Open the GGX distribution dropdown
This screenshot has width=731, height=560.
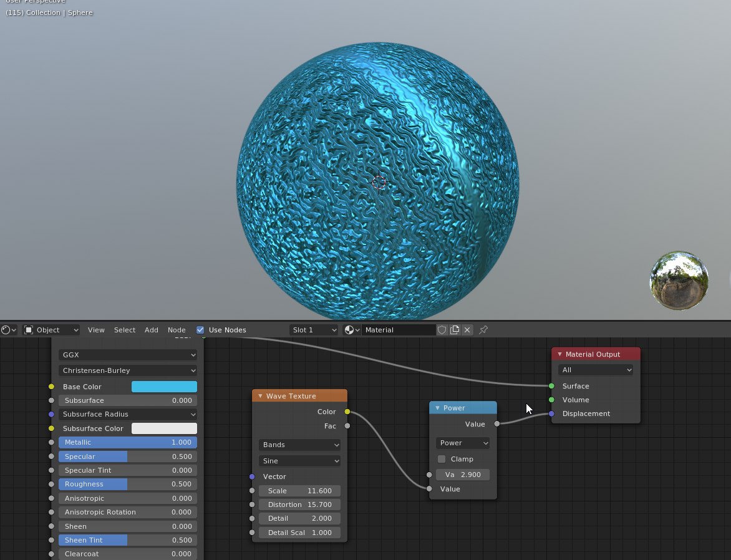[128, 355]
